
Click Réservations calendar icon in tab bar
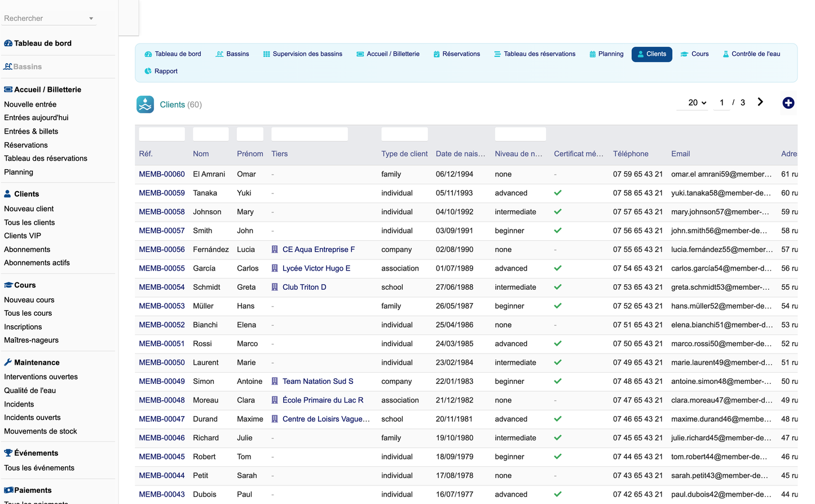[x=437, y=54]
